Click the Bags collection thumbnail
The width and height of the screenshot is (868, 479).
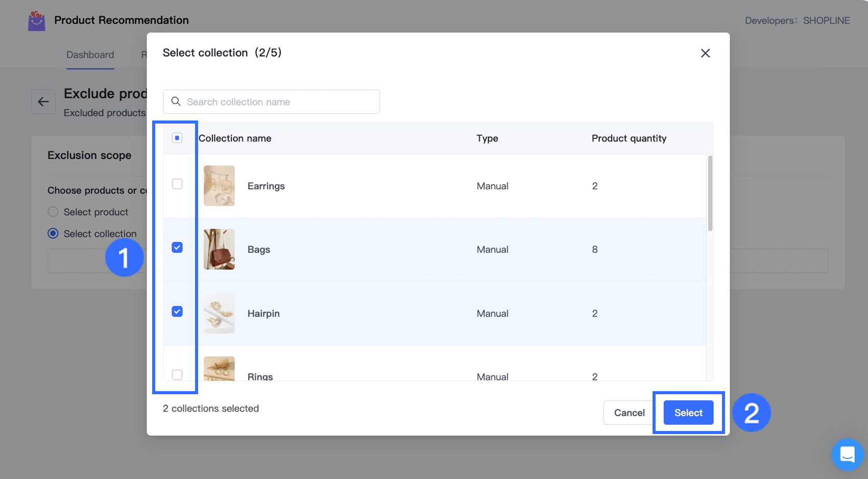click(219, 249)
